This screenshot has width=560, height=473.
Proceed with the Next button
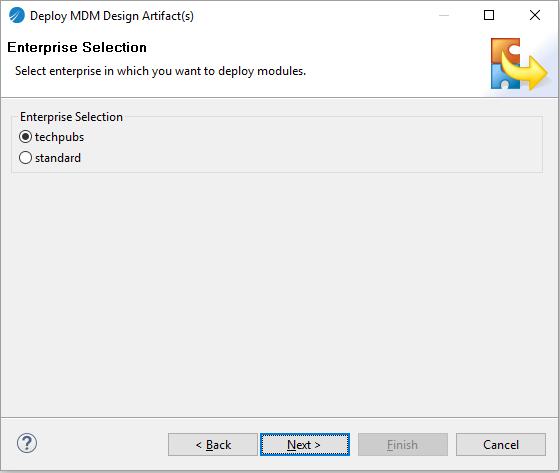[305, 444]
